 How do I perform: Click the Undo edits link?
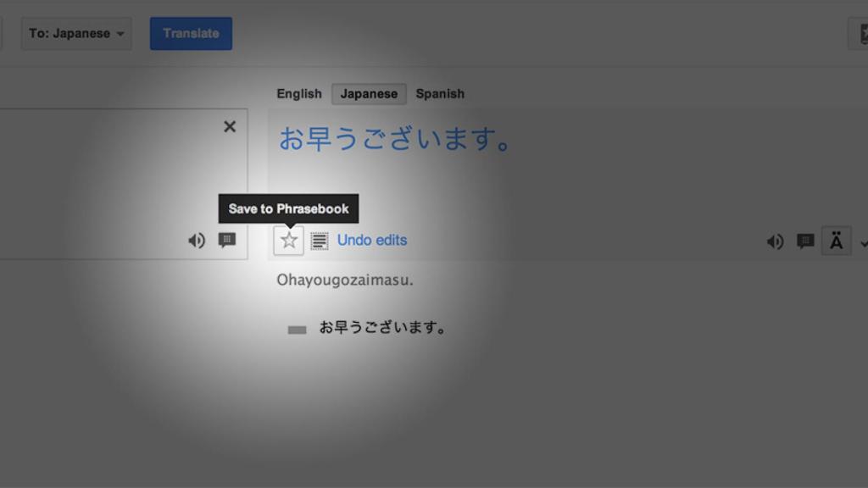tap(370, 240)
